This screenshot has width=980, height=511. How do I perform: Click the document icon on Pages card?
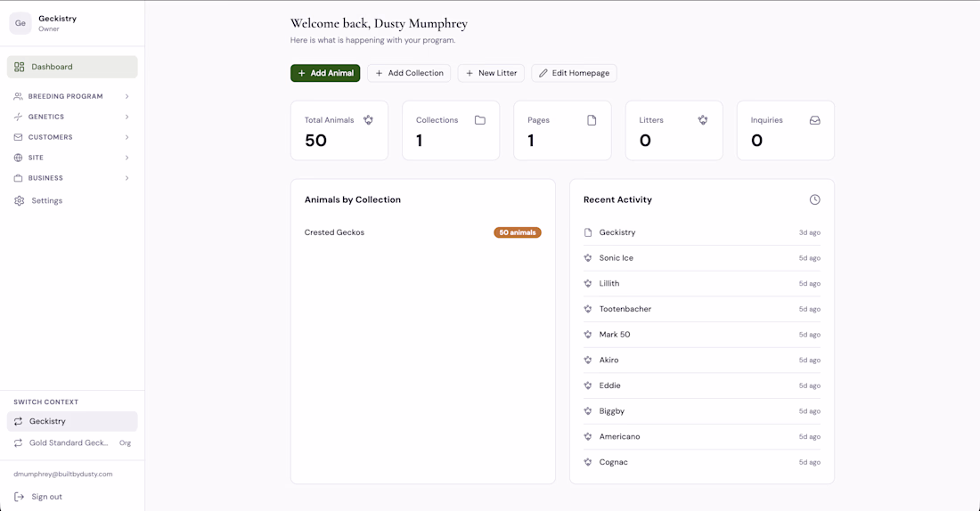592,120
